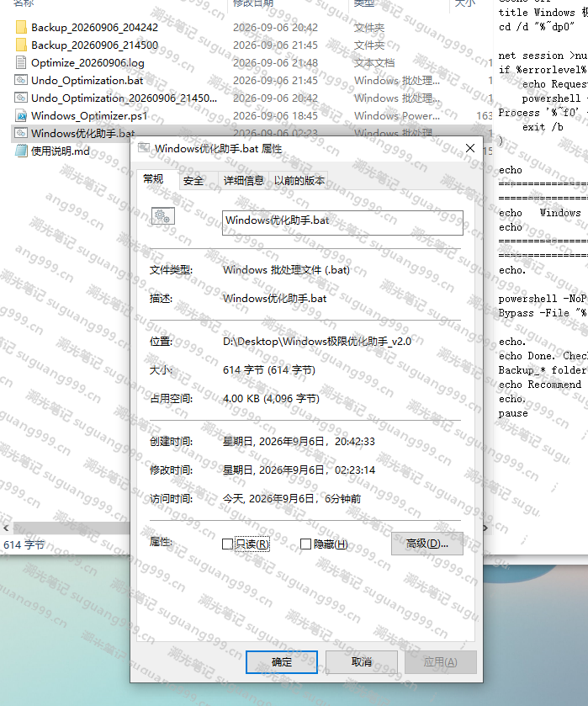Screen dimensions: 588x706
Task: Open the 以前的版本 tab
Action: tap(299, 181)
